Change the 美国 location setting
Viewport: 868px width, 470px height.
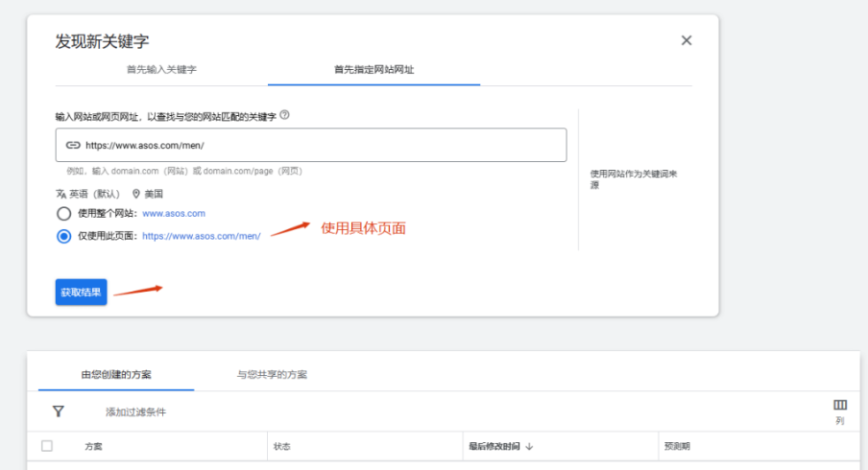tap(154, 193)
